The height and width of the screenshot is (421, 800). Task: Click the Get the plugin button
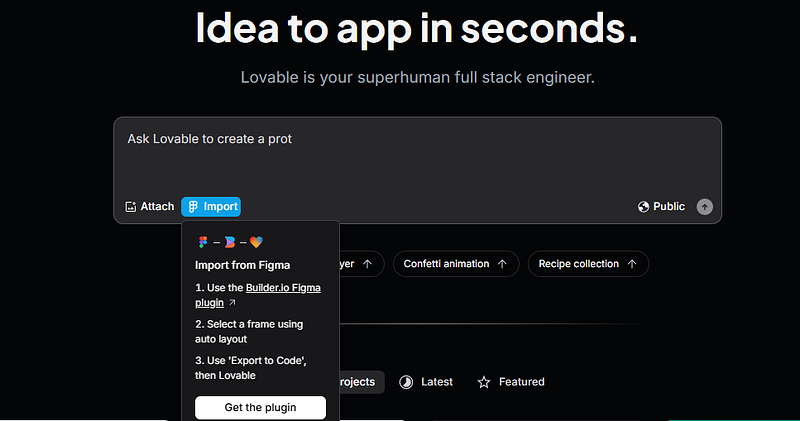(x=260, y=407)
